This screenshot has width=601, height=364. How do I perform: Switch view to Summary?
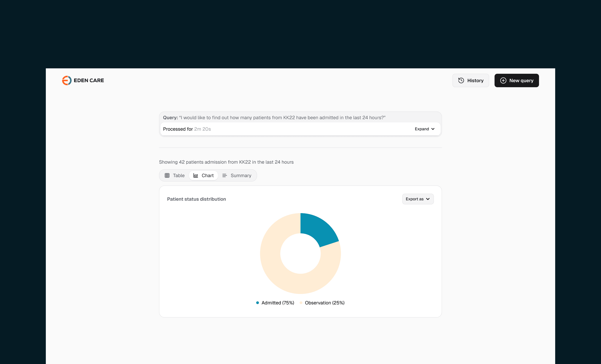click(x=237, y=176)
